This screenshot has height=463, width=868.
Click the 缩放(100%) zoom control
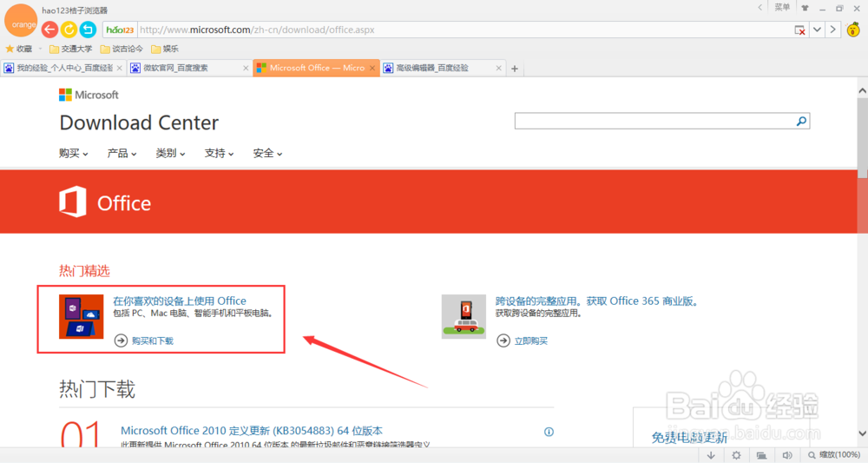tap(833, 455)
